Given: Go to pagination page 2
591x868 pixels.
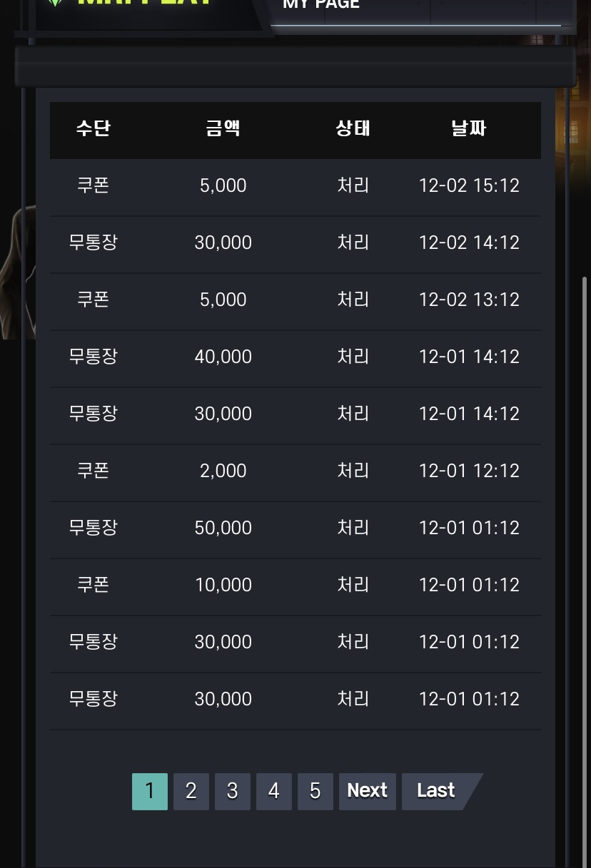Looking at the screenshot, I should [x=191, y=791].
